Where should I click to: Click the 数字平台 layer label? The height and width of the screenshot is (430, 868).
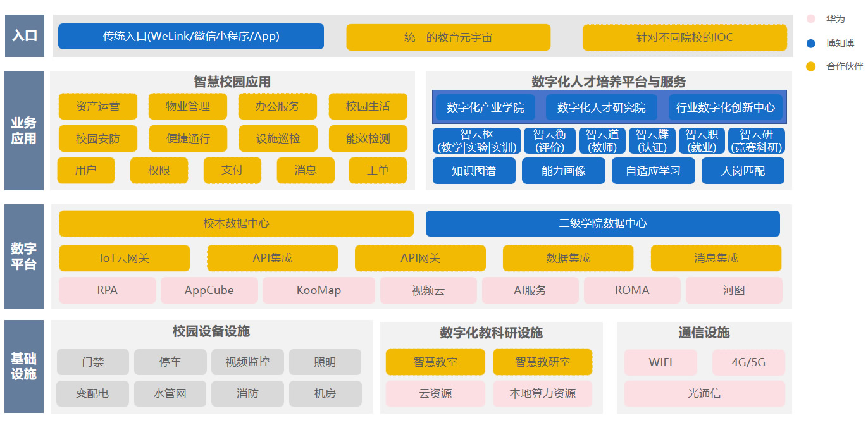tap(24, 256)
